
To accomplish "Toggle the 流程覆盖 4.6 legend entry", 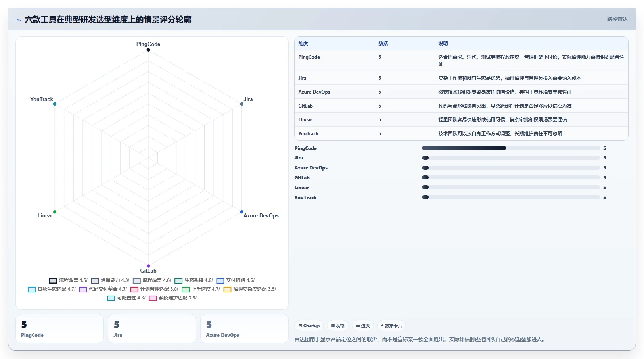I will (x=152, y=280).
